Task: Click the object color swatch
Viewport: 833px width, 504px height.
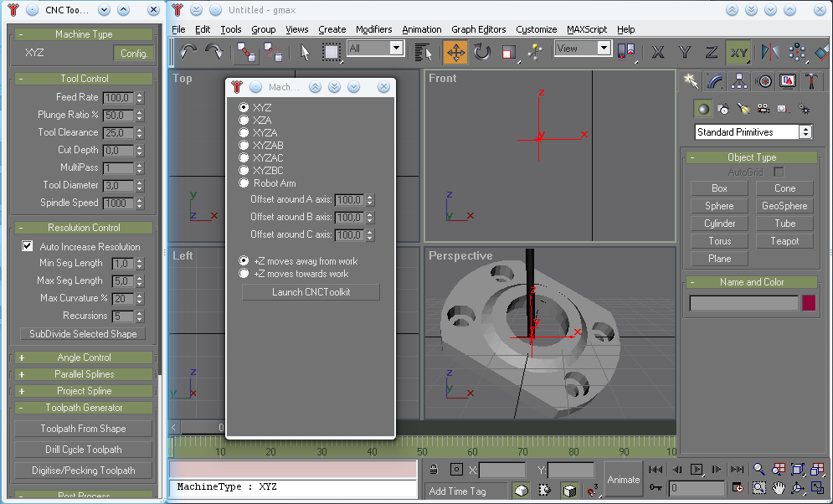Action: point(809,303)
